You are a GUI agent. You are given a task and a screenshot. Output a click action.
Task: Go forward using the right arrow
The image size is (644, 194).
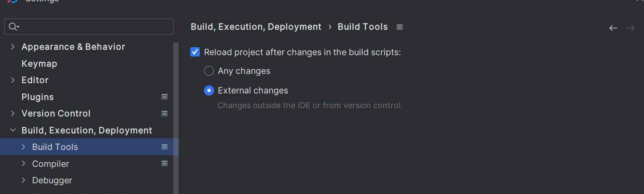tap(631, 28)
